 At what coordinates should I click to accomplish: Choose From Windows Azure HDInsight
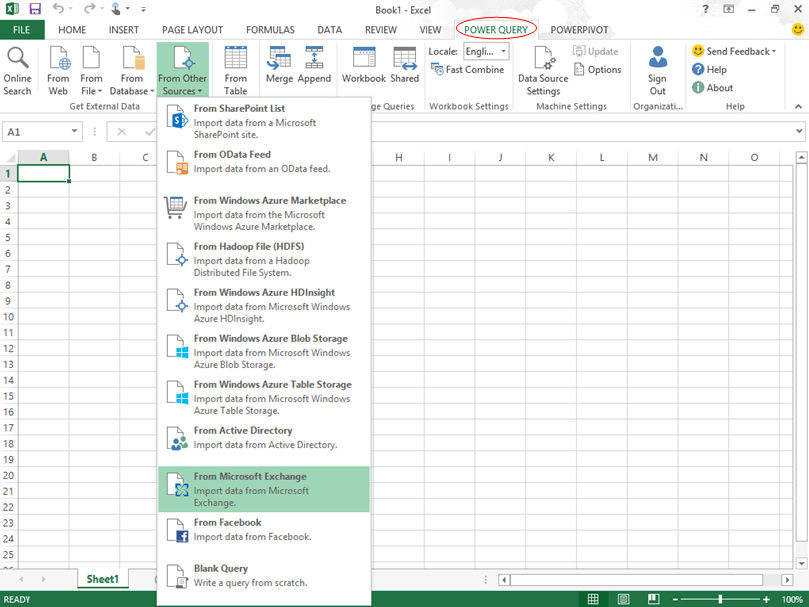point(264,305)
